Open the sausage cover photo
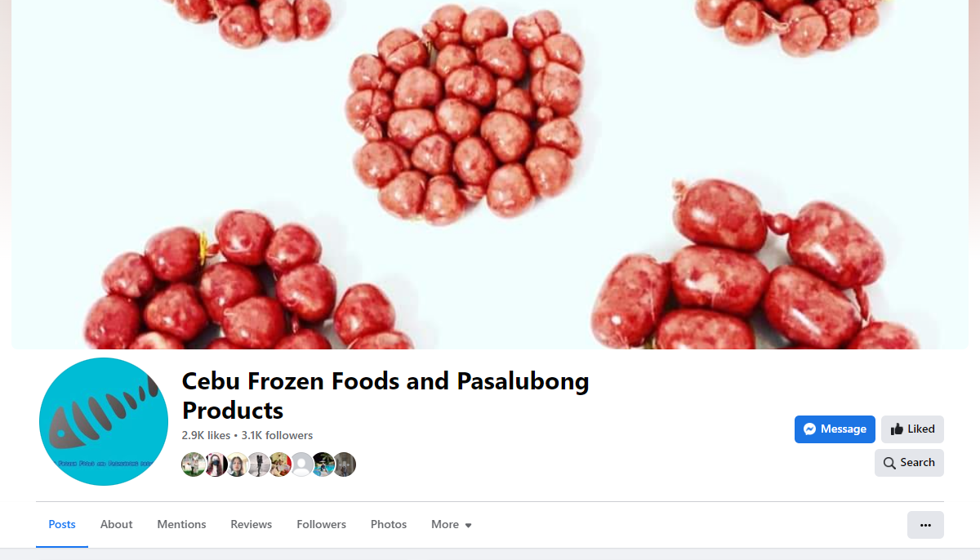Viewport: 980px width, 560px height. pyautogui.click(x=490, y=175)
